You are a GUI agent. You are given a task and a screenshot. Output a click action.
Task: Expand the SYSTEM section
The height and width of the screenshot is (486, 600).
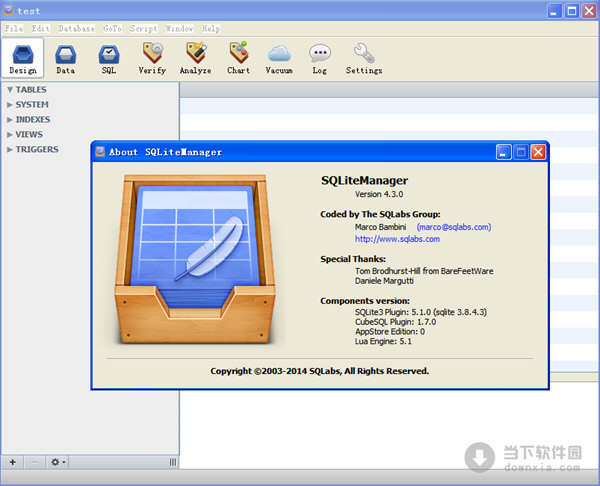click(10, 104)
